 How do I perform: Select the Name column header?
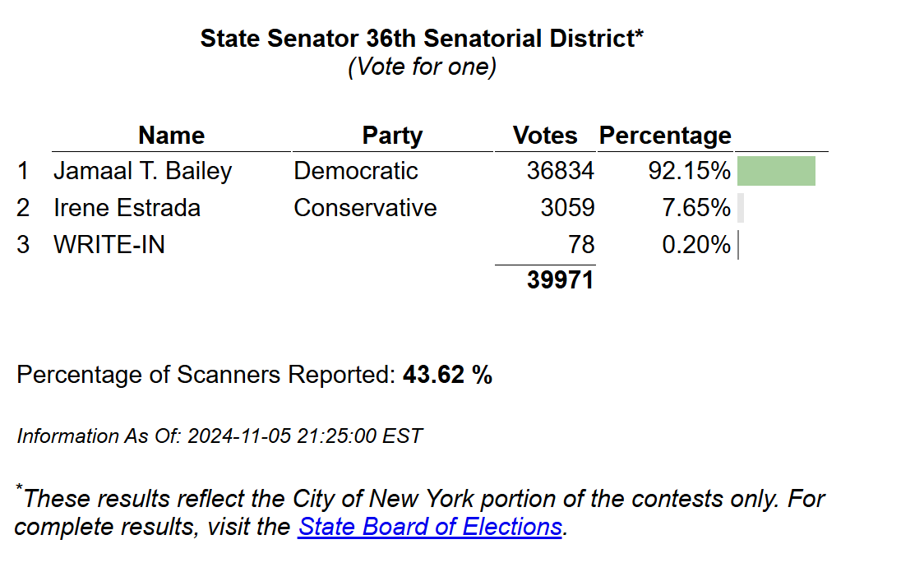(x=172, y=136)
